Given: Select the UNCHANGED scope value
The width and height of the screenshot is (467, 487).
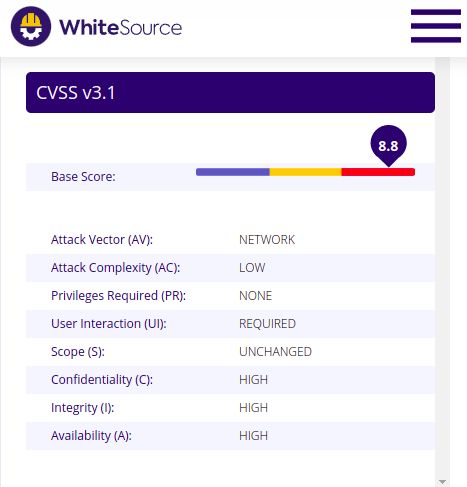Looking at the screenshot, I should (x=275, y=352).
